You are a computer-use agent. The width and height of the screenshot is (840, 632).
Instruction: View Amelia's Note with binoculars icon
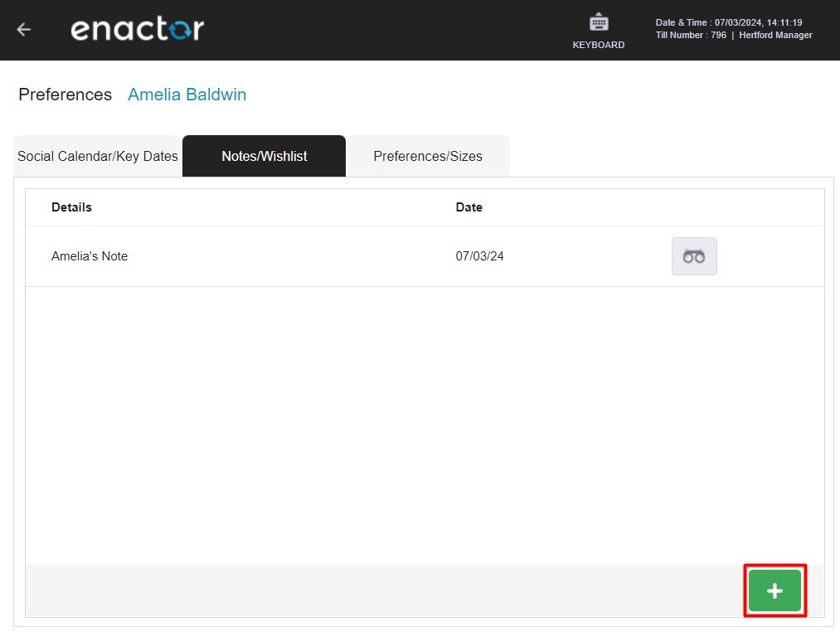point(694,256)
